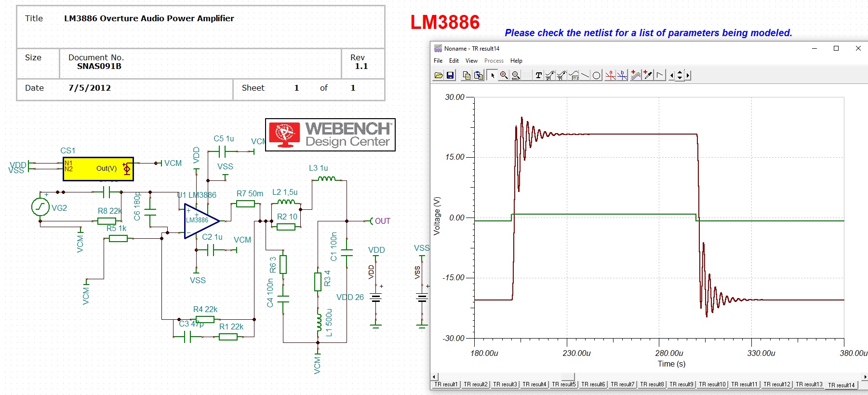Select the LM3886 op-amp triangle in schematic
Screen dimensions: 868x395
click(201, 221)
